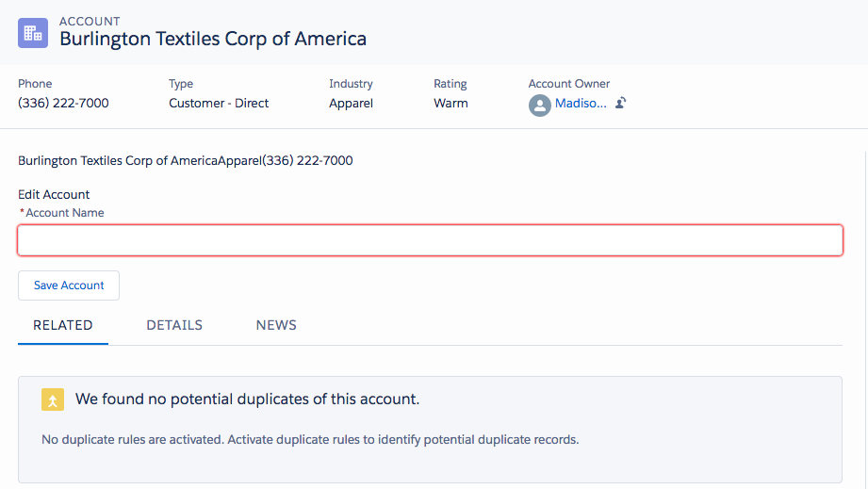The width and height of the screenshot is (868, 489).
Task: Click the Burlington Textiles Corp of America title
Action: click(213, 39)
